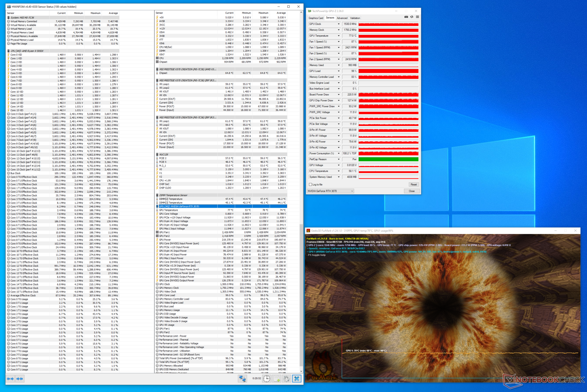Click the FurMark title bar app icon
The height and width of the screenshot is (392, 587).
point(308,231)
